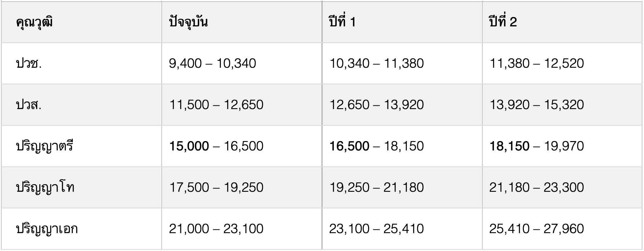Click the ปีที่ 2 column header
Screen dimensions: 644x251
point(503,22)
